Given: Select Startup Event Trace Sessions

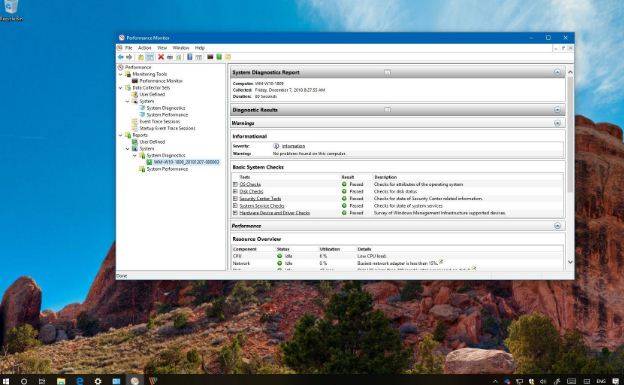Looking at the screenshot, I should [167, 128].
